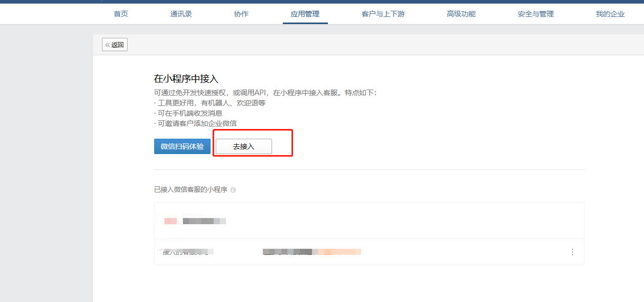Go back using the 返回 button
This screenshot has width=644, height=302.
(115, 45)
